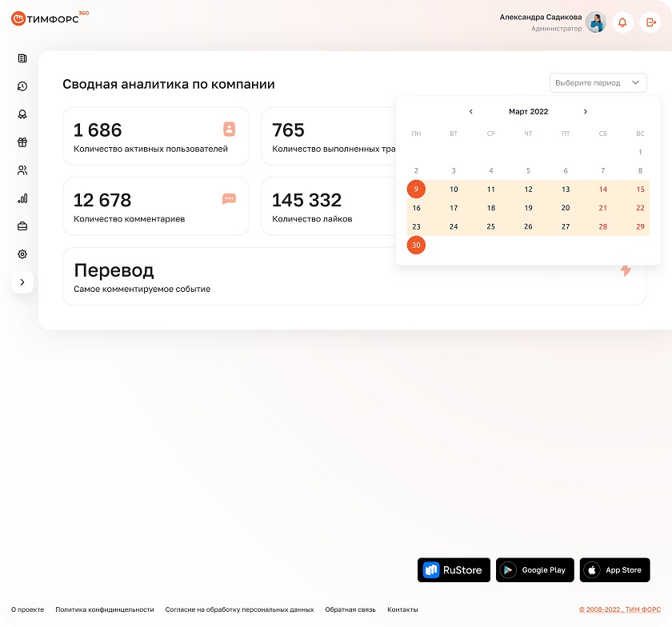Viewport: 672px width, 627px height.
Task: Open the 'Обратная связь' footer link
Action: 350,609
